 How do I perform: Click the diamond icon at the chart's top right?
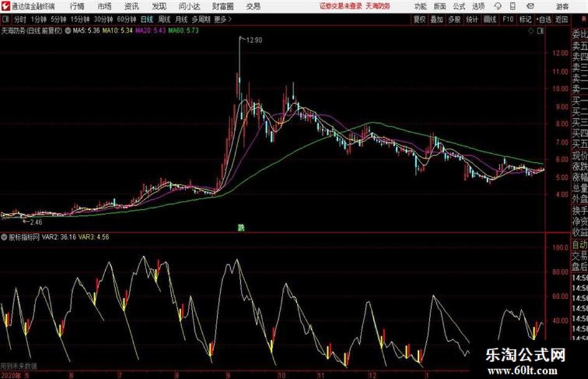(531, 31)
